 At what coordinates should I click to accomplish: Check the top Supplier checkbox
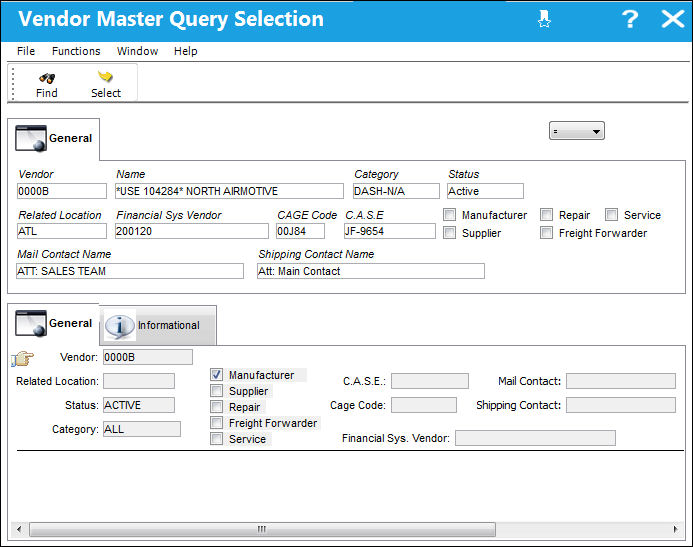pyautogui.click(x=449, y=232)
